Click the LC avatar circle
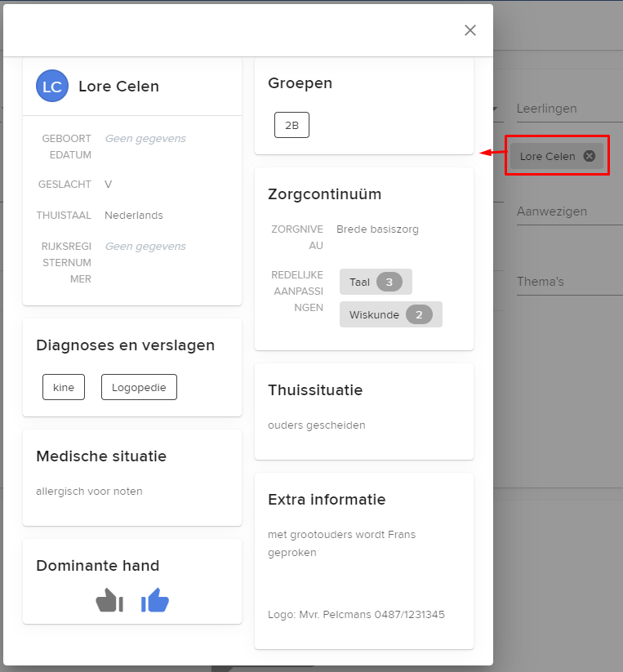The height and width of the screenshot is (672, 623). tap(52, 86)
